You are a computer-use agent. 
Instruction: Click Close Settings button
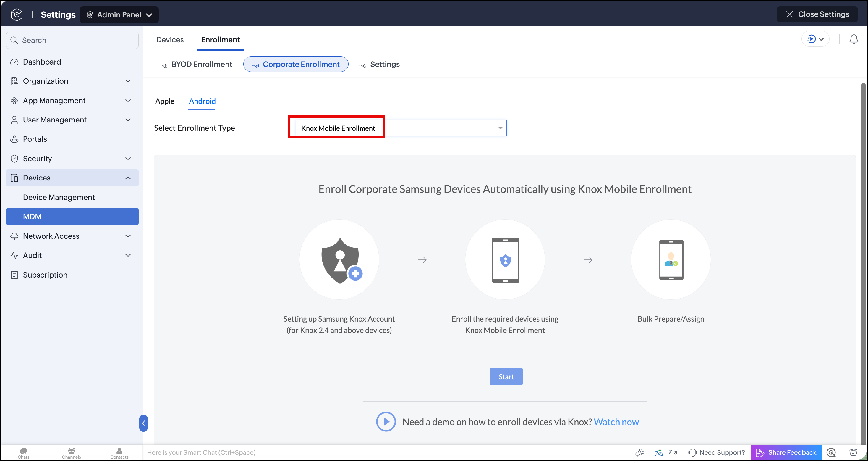pyautogui.click(x=817, y=14)
